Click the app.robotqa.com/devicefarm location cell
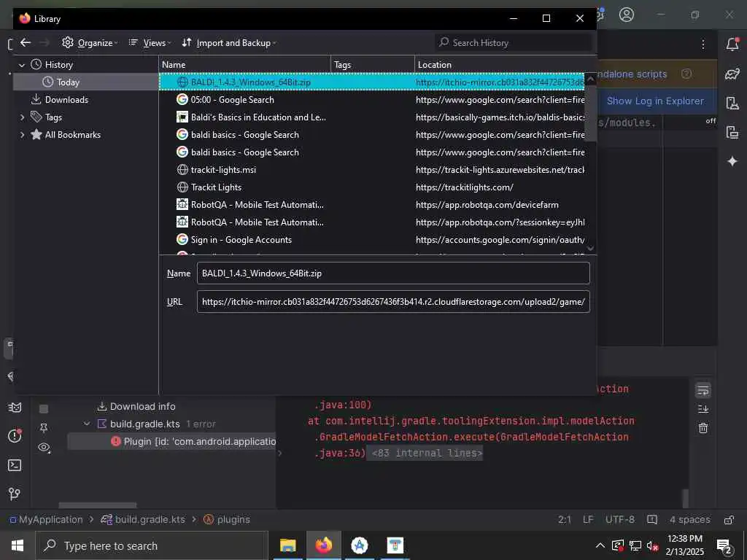Viewport: 747px width, 560px height. 487,205
